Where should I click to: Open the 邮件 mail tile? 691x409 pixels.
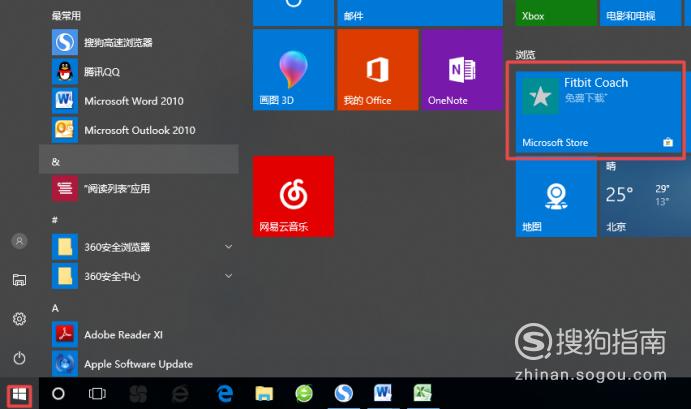[420, 13]
